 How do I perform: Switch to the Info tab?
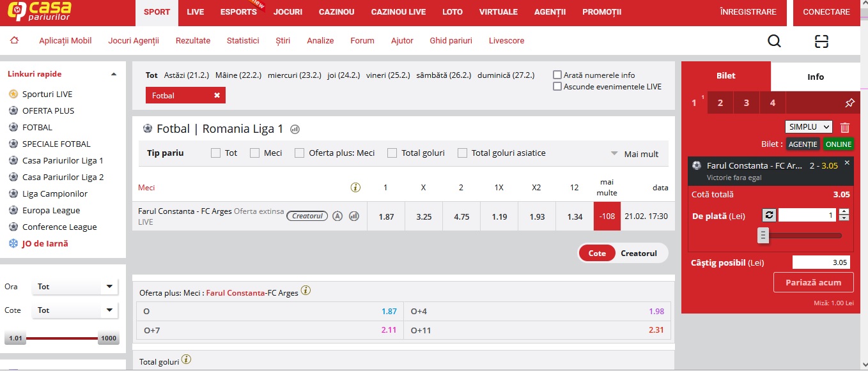[x=816, y=77]
